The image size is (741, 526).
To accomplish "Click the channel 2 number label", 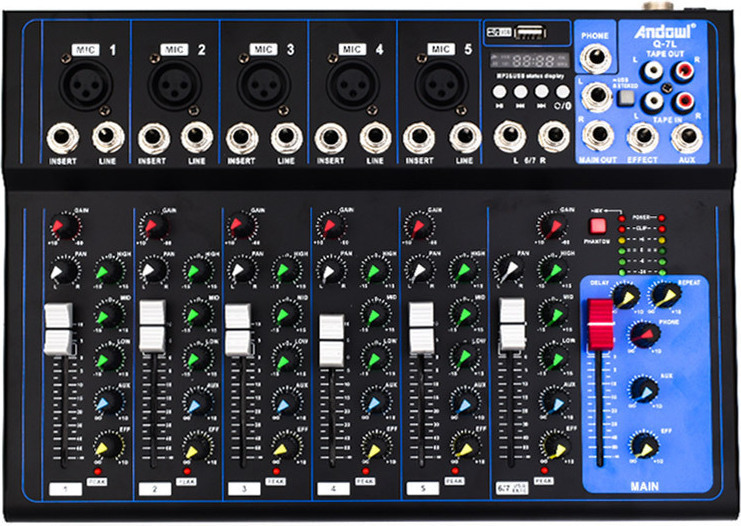I will tap(152, 489).
